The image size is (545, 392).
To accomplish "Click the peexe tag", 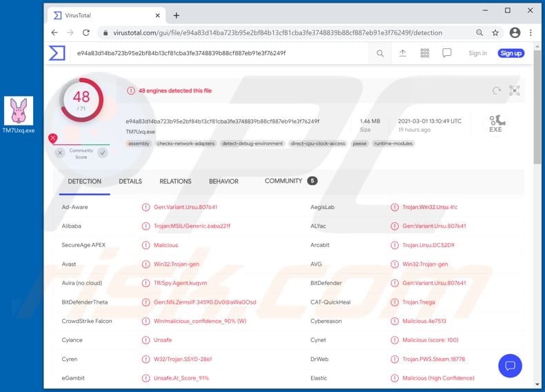I will coord(359,144).
